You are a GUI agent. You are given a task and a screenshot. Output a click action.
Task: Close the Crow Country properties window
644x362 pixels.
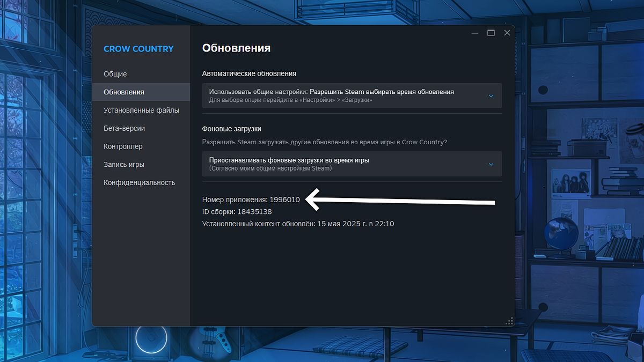(507, 33)
